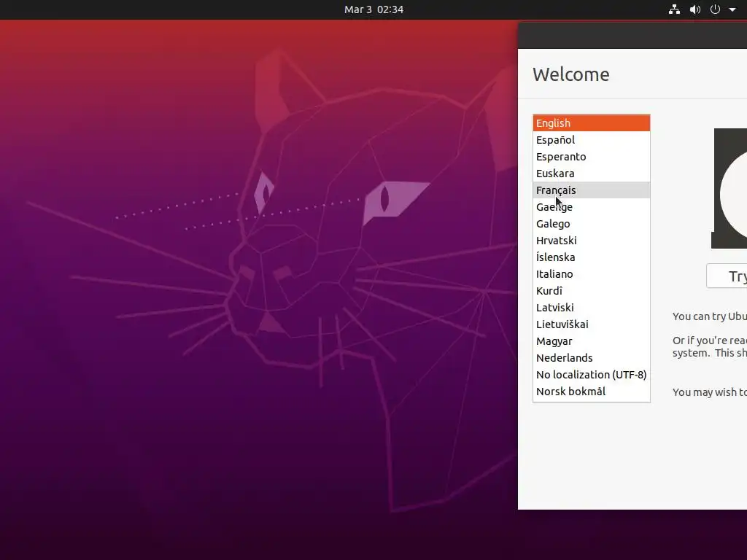The image size is (747, 560).
Task: Pick Latviski from the language list
Action: 591,308
